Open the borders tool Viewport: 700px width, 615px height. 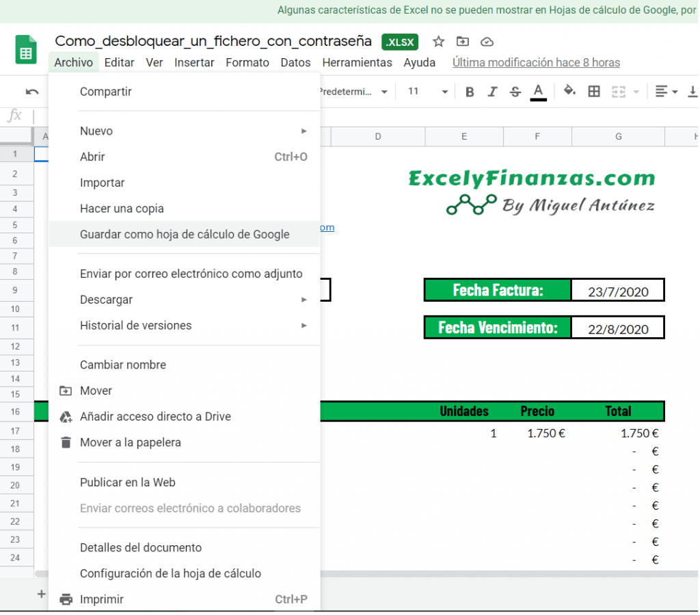594,92
